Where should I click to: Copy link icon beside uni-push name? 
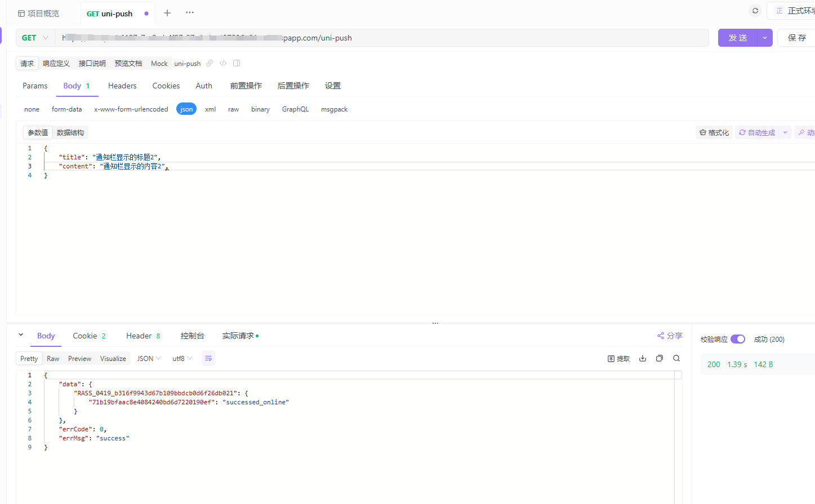(x=210, y=63)
